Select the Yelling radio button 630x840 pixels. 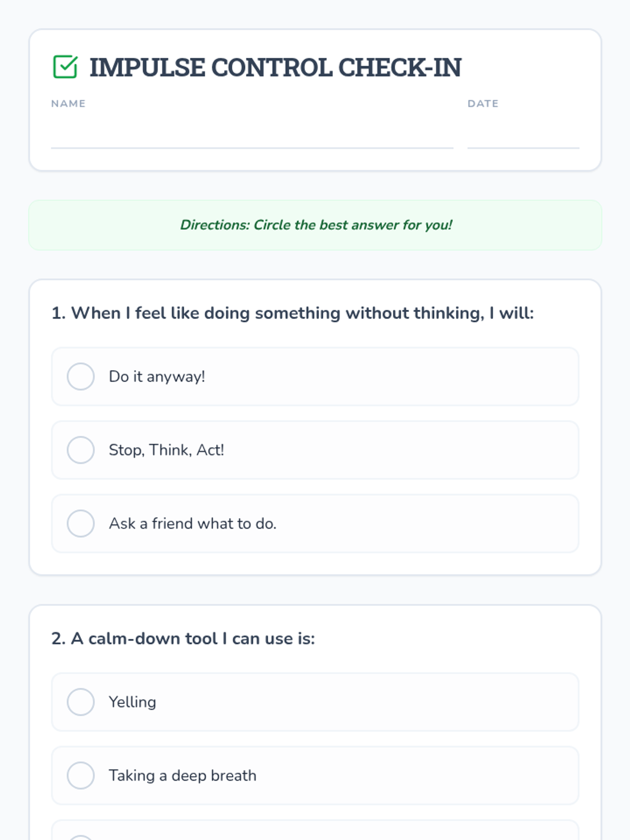(x=81, y=702)
